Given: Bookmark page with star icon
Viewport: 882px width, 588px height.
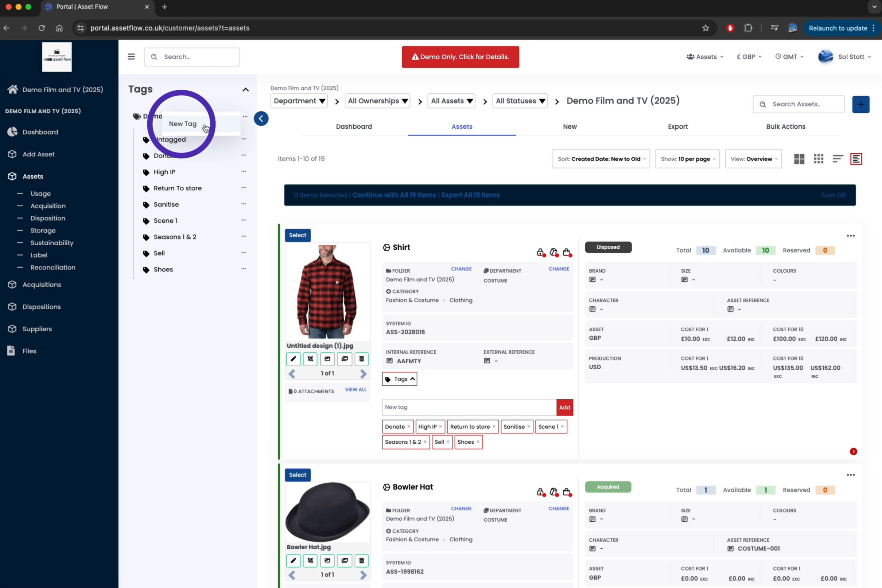Looking at the screenshot, I should [x=706, y=28].
